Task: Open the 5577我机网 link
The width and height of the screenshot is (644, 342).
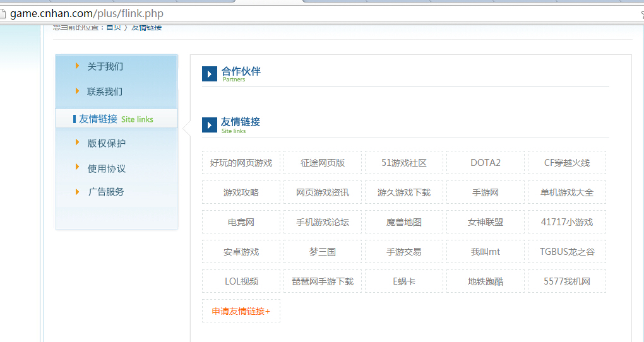Action: [x=567, y=281]
